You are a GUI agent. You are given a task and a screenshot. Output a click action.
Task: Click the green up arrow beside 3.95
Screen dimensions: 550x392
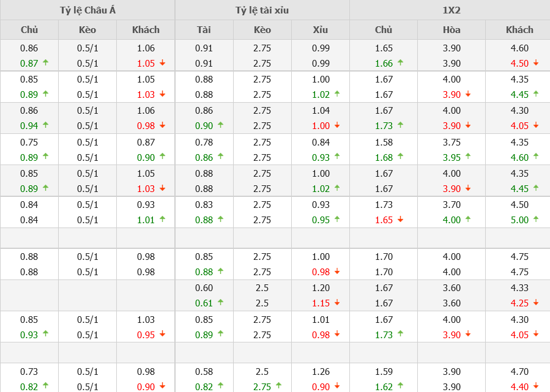468,157
